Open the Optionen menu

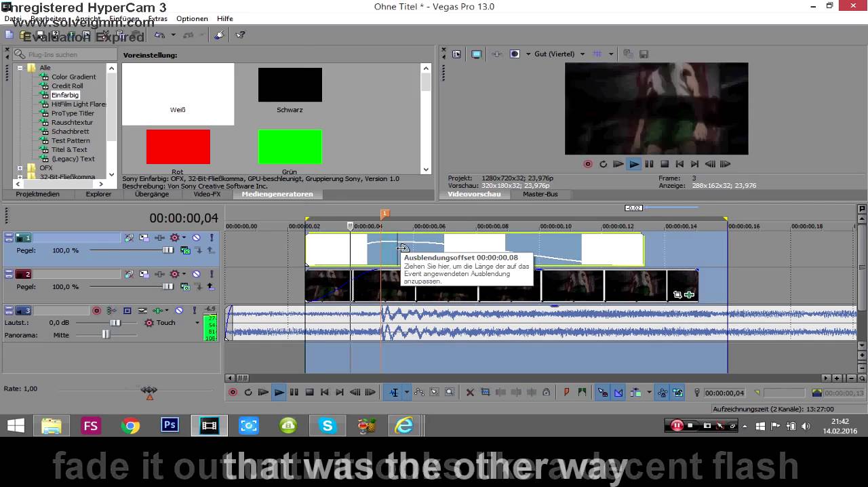click(x=192, y=18)
